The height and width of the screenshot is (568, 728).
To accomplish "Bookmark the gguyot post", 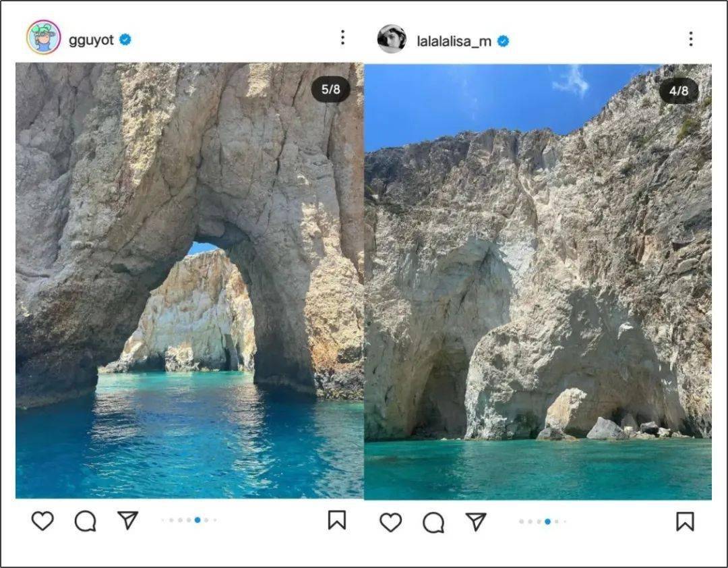I will [337, 520].
